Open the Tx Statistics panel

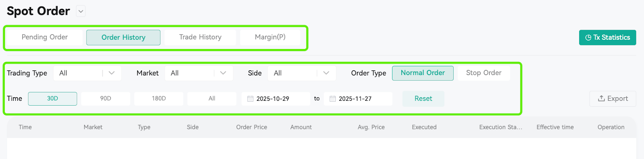tap(607, 37)
